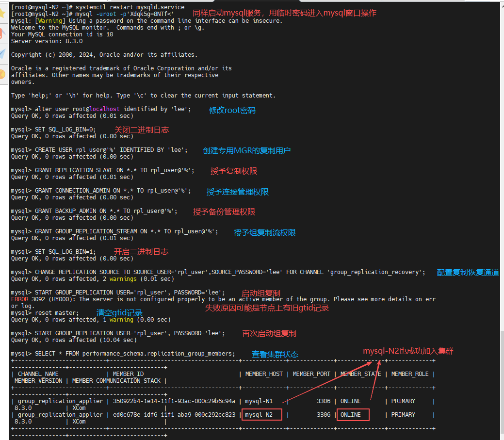
Task: Click the 'MEMBER_ROLE' column header
Action: 410,374
